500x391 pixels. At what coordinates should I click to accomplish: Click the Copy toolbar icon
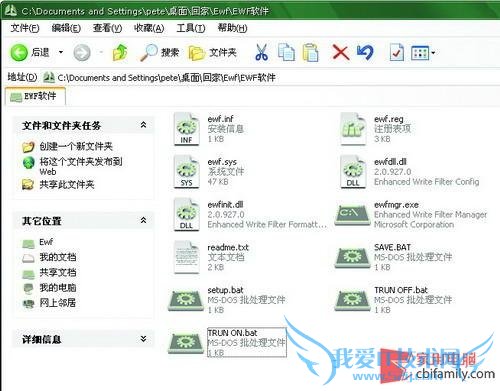click(286, 52)
